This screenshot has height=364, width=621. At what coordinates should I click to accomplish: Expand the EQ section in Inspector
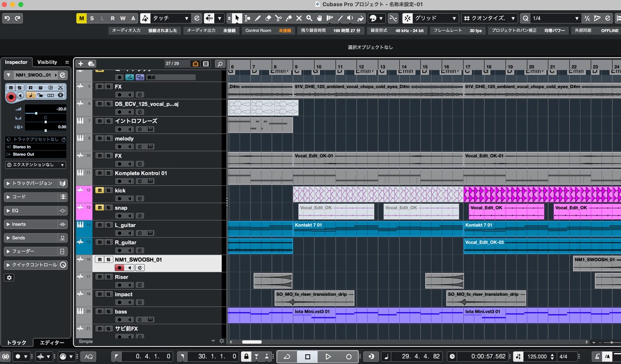coord(36,210)
